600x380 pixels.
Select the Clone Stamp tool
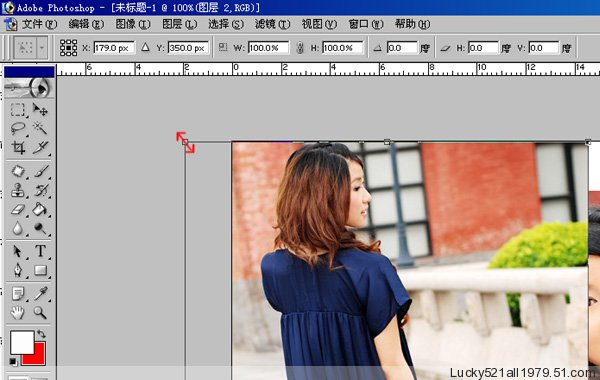[x=18, y=190]
